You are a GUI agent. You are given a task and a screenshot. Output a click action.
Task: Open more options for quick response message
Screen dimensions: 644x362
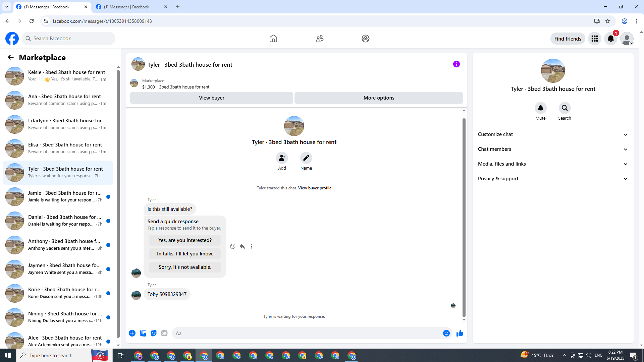tap(252, 246)
